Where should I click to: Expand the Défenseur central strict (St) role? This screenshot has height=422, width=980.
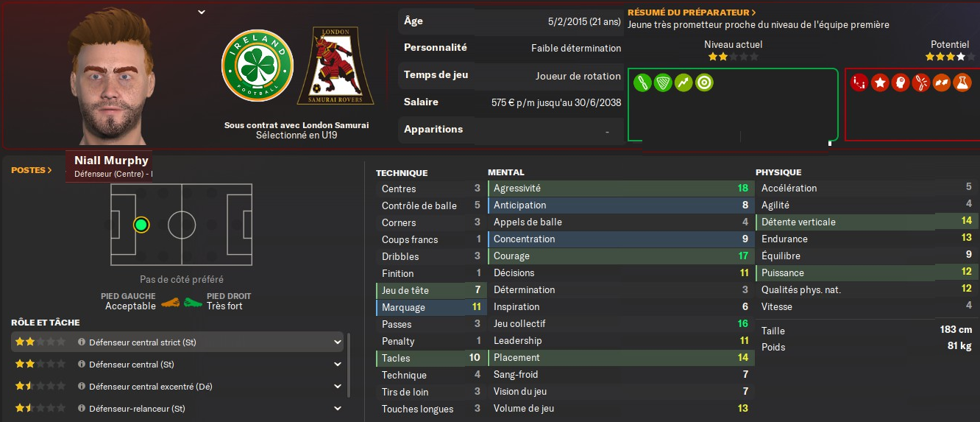[x=338, y=342]
